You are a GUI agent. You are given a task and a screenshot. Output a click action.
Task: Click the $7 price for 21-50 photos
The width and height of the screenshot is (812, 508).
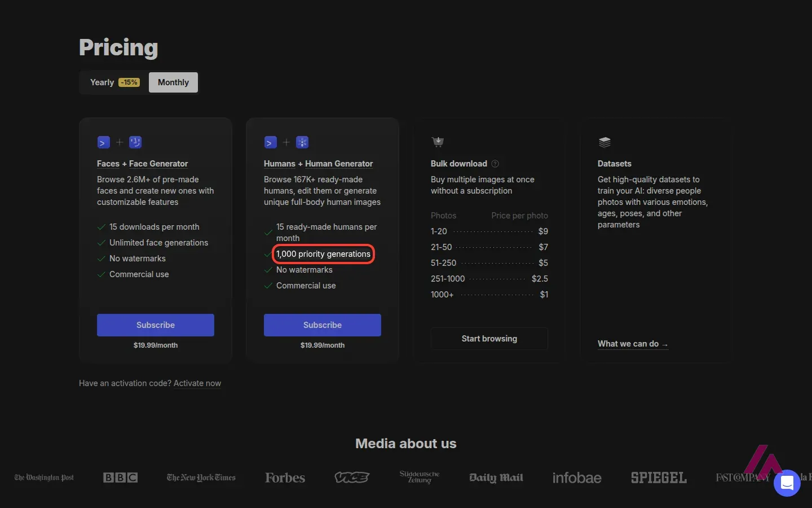pyautogui.click(x=543, y=247)
